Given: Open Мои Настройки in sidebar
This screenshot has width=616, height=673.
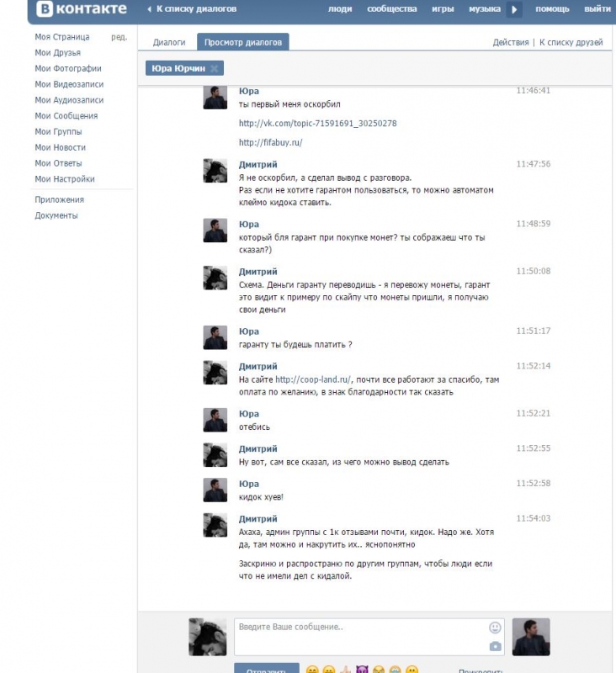Looking at the screenshot, I should coord(65,179).
